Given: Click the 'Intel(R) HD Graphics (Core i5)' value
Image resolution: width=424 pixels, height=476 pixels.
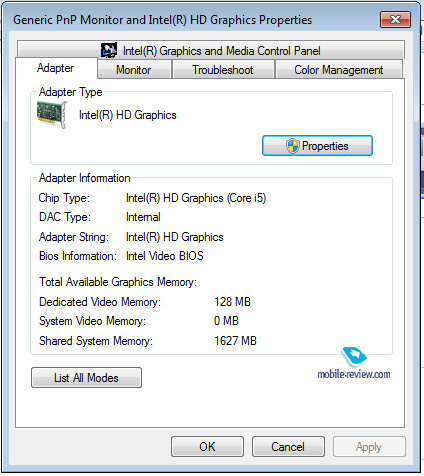Looking at the screenshot, I should point(196,198).
